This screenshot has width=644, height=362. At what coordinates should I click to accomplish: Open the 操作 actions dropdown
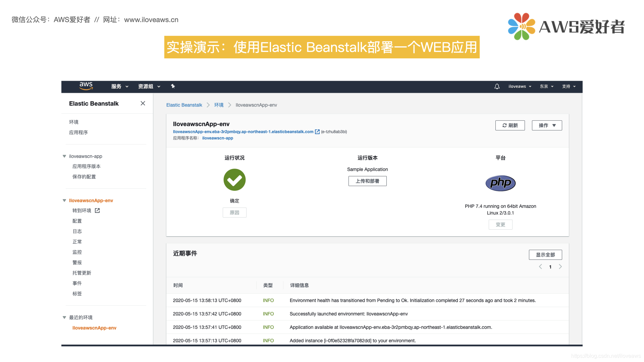(x=547, y=125)
